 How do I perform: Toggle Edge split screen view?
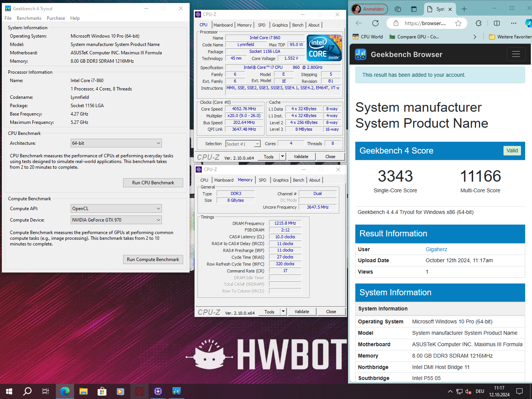click(497, 23)
